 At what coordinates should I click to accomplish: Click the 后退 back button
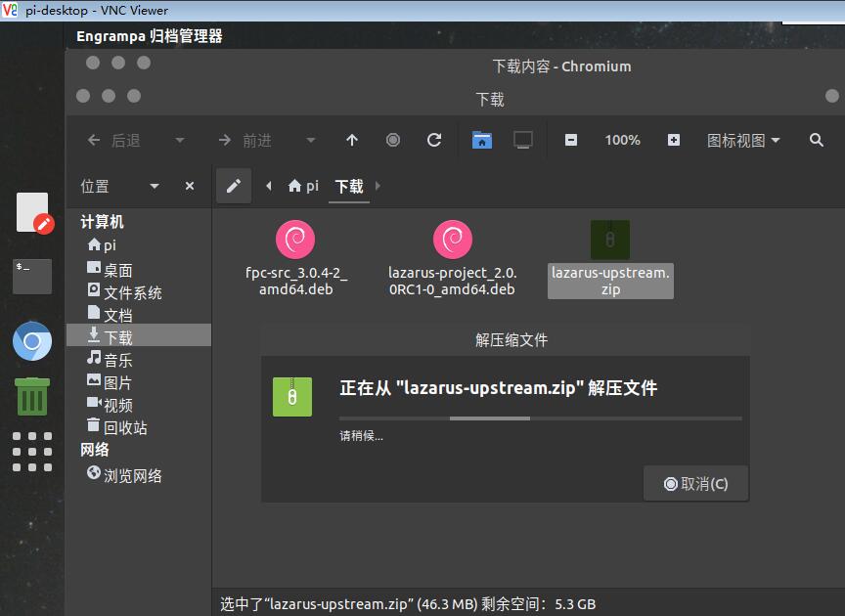click(x=113, y=140)
